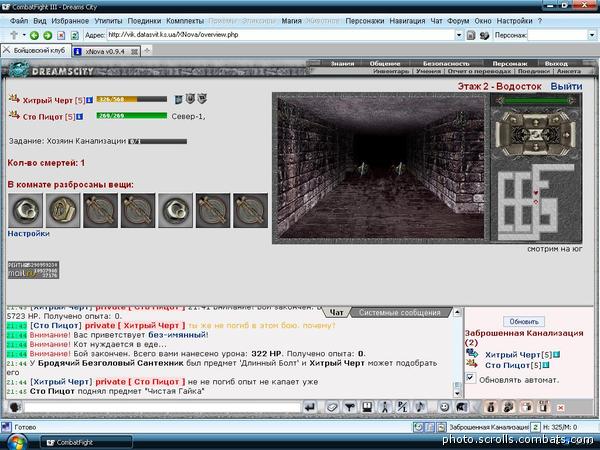Image resolution: width=600 pixels, height=450 pixels.
Task: Click Выход in the game header
Action: (x=556, y=64)
